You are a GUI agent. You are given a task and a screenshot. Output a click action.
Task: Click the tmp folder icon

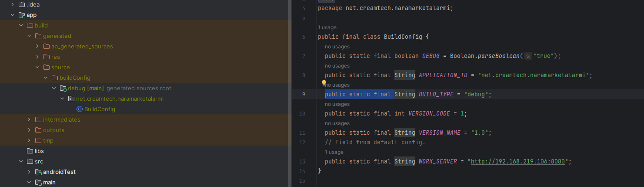[38, 140]
